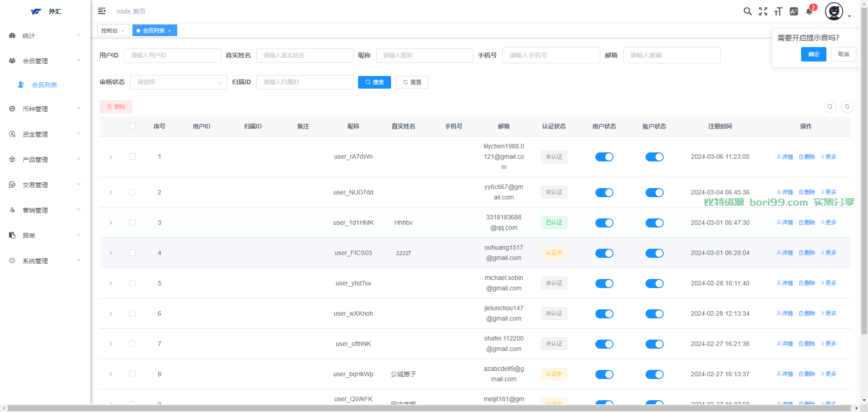Screen dimensions: 868x412
Task: Click 详情 for user_yhdTsv
Action: point(785,283)
